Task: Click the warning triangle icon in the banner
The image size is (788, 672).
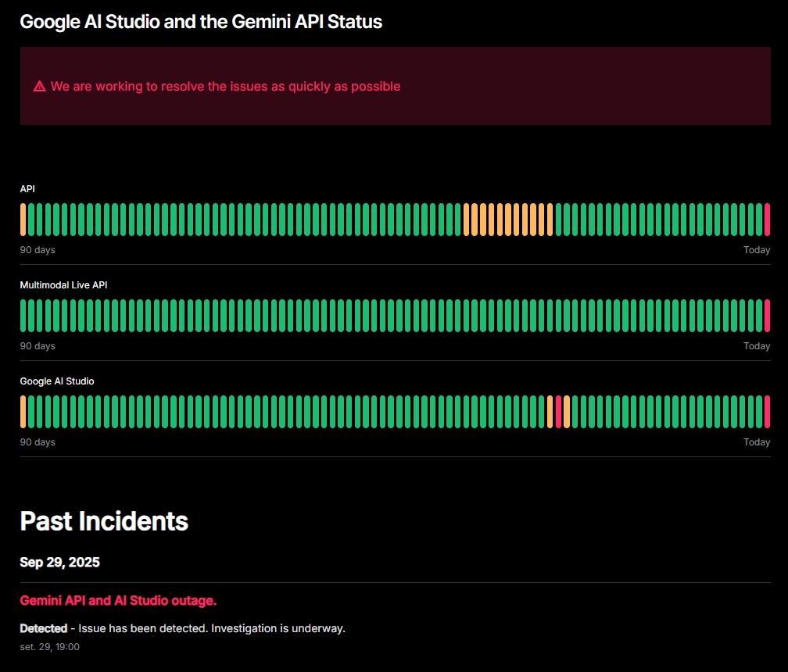Action: click(39, 87)
